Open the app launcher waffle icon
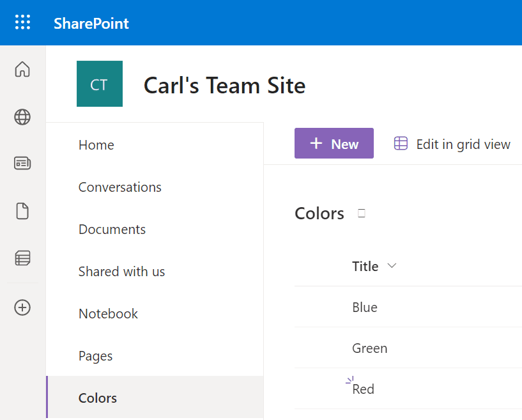The height and width of the screenshot is (420, 522). coord(22,22)
